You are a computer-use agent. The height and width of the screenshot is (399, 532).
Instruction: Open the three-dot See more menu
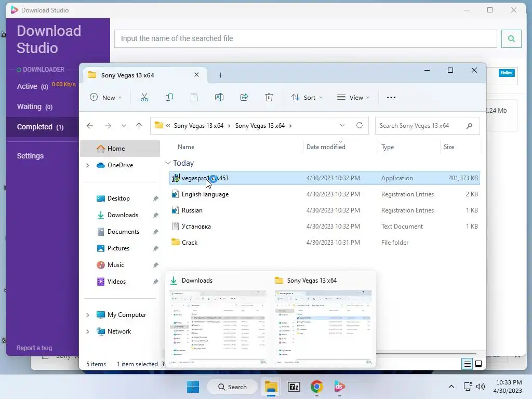click(x=391, y=97)
